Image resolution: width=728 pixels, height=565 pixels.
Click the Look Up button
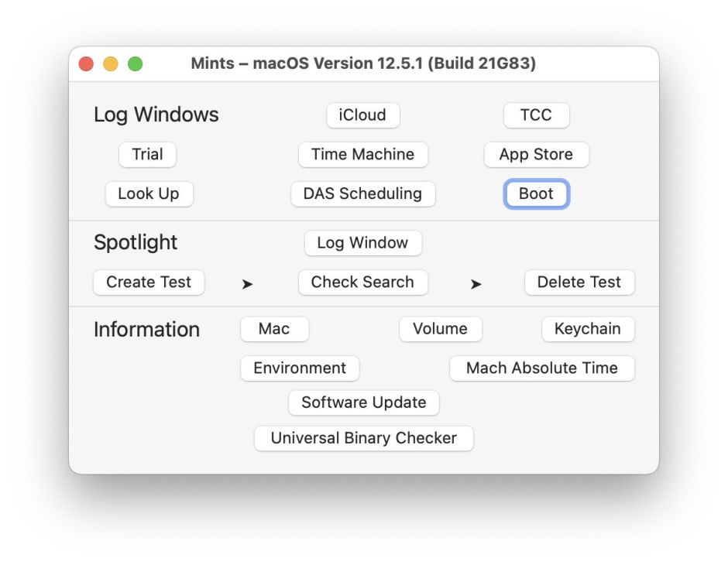[149, 193]
